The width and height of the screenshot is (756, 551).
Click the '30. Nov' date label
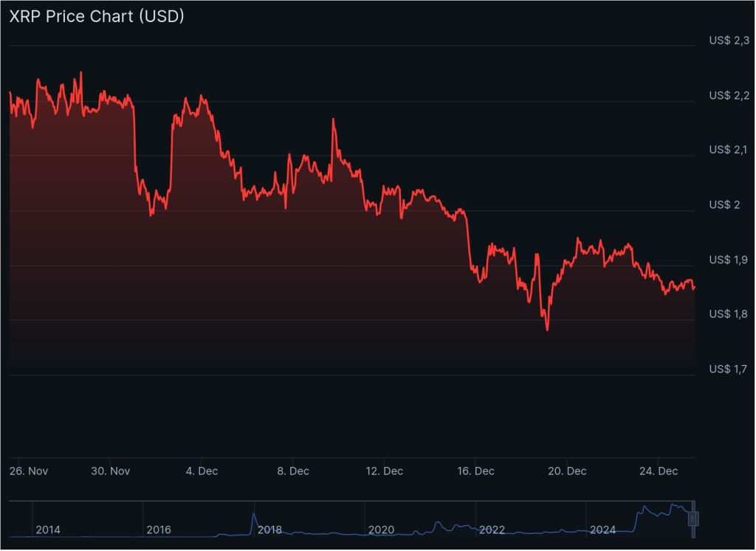[111, 471]
